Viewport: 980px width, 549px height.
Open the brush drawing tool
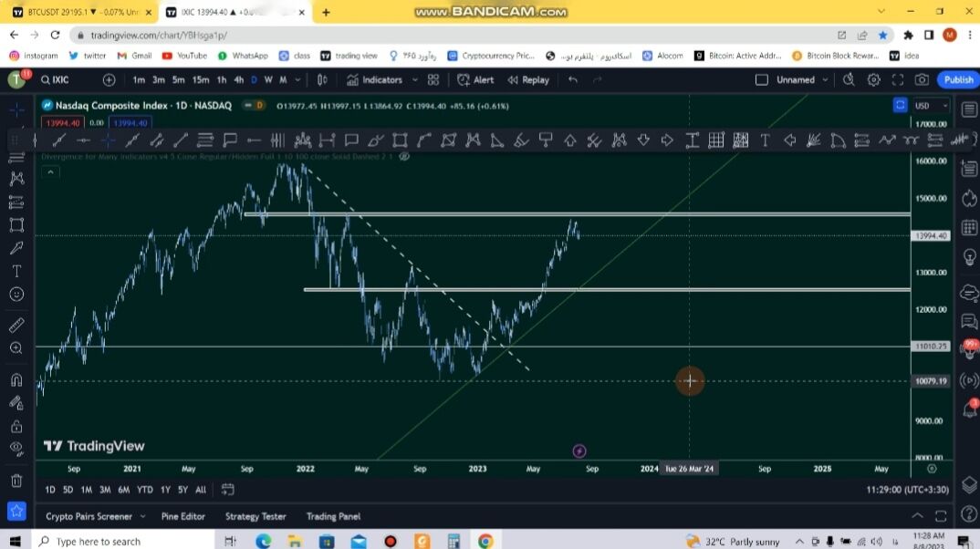(16, 247)
